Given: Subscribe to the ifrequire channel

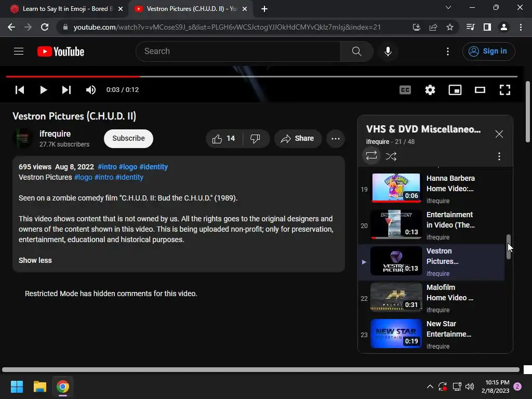Looking at the screenshot, I should 129,138.
